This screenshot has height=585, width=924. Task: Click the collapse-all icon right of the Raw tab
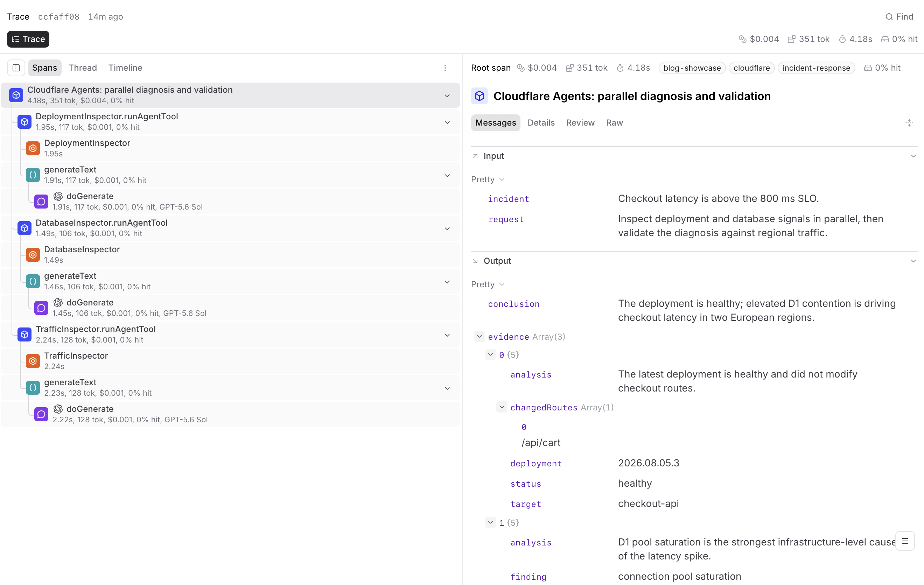tap(909, 123)
